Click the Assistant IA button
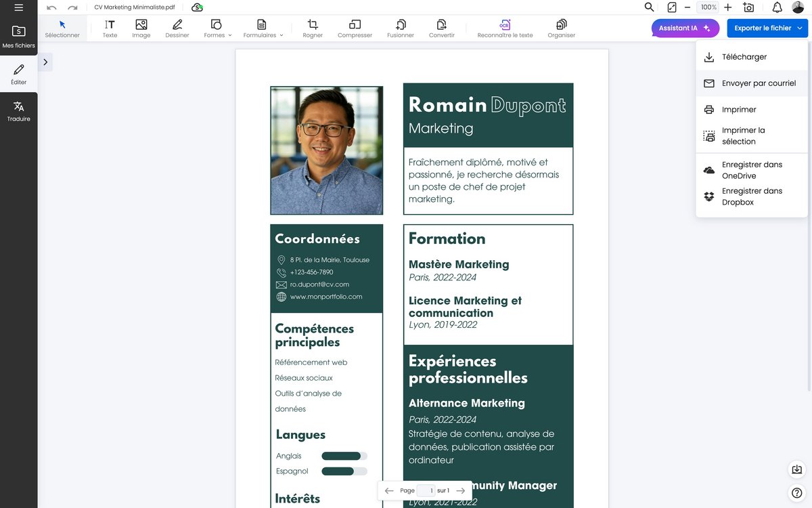 685,28
